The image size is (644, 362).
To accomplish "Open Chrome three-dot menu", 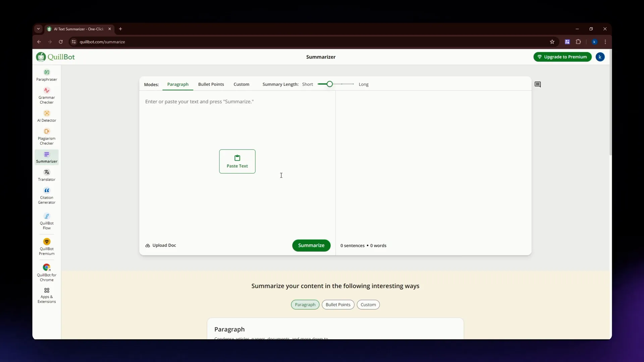I will 605,42.
